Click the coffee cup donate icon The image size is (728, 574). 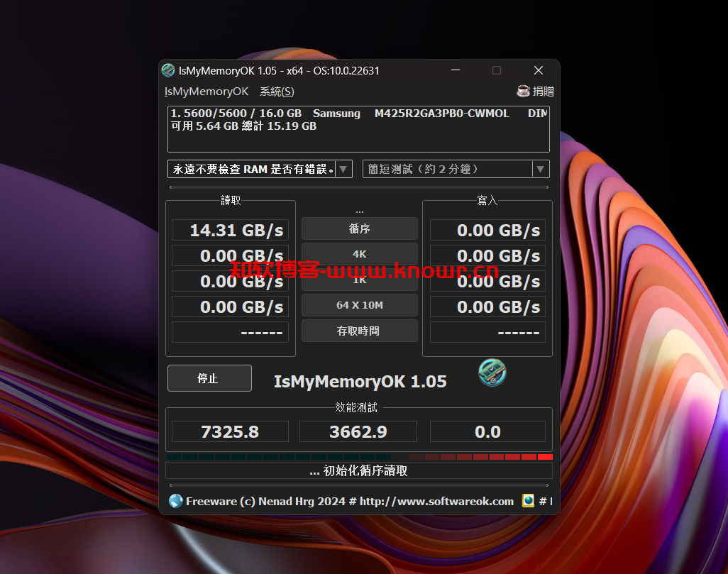click(523, 91)
